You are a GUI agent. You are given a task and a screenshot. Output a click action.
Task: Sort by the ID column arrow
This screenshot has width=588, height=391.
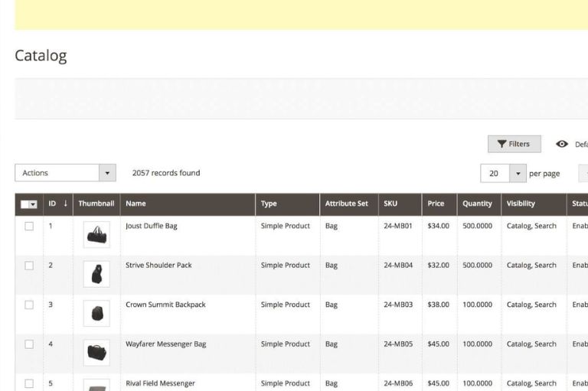point(65,204)
